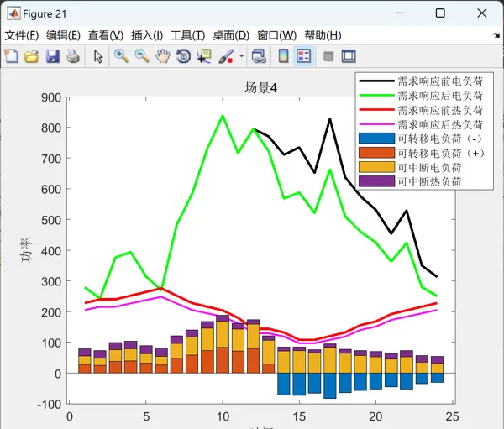Print the figure using the printer icon

click(72, 56)
